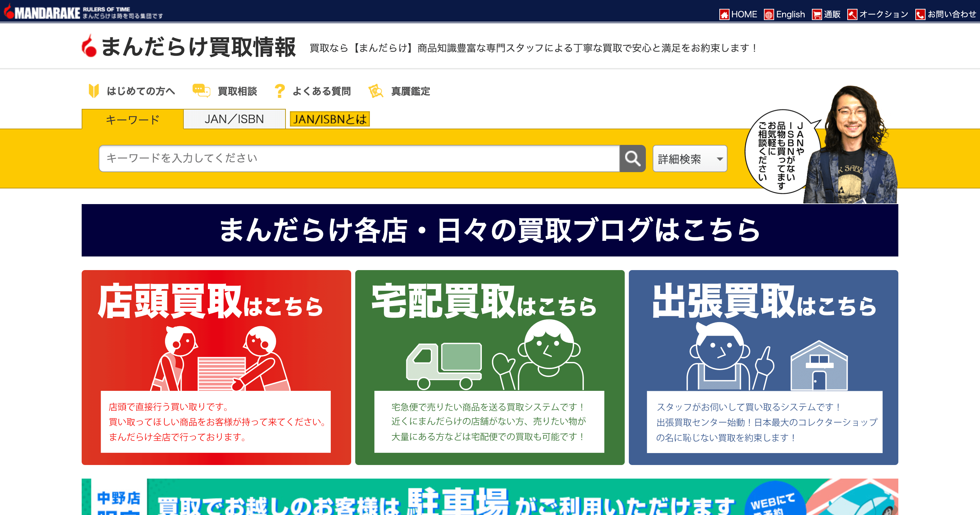Open the 詳細検索 dropdown
The height and width of the screenshot is (515, 980).
pos(689,159)
